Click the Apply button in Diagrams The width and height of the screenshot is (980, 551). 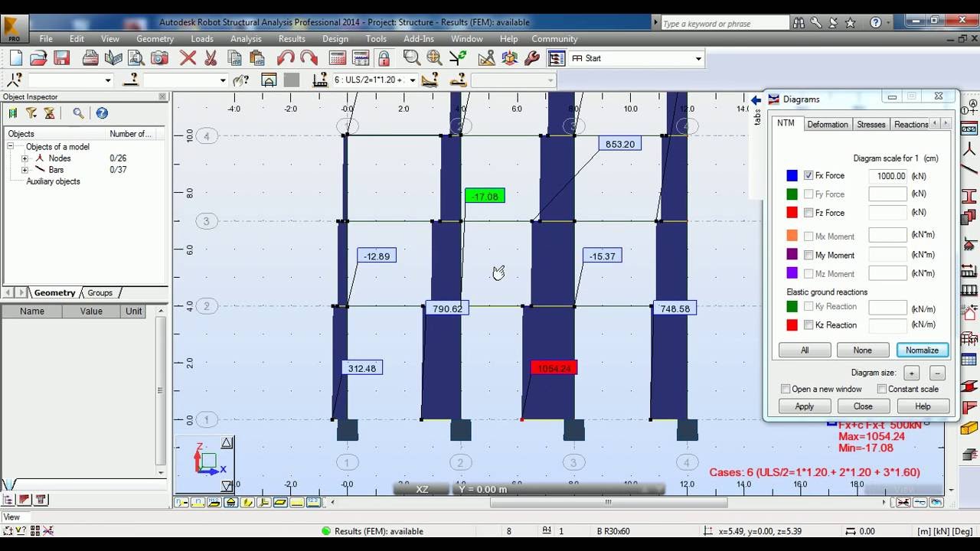(805, 406)
